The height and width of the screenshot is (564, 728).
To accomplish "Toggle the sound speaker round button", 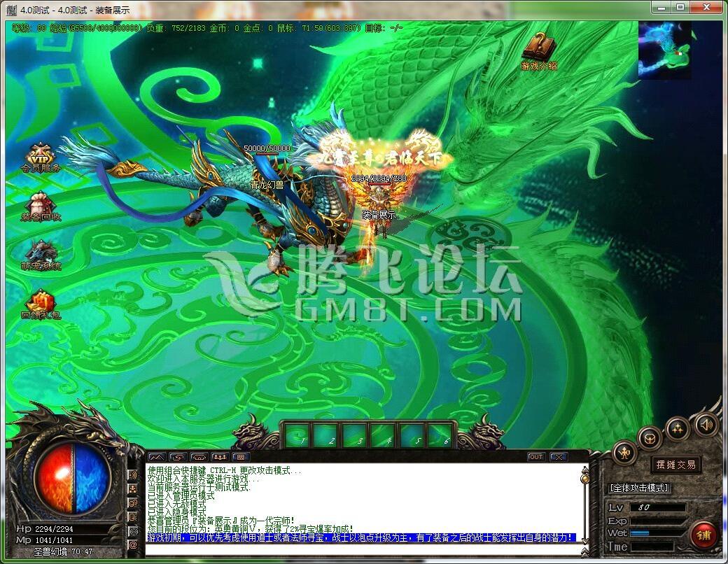I will tap(706, 424).
